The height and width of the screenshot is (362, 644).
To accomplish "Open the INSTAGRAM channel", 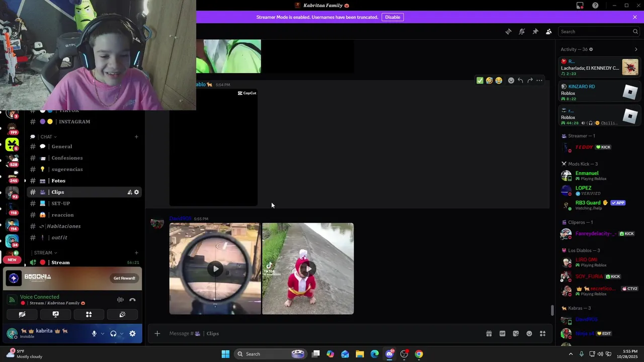I will [85, 122].
